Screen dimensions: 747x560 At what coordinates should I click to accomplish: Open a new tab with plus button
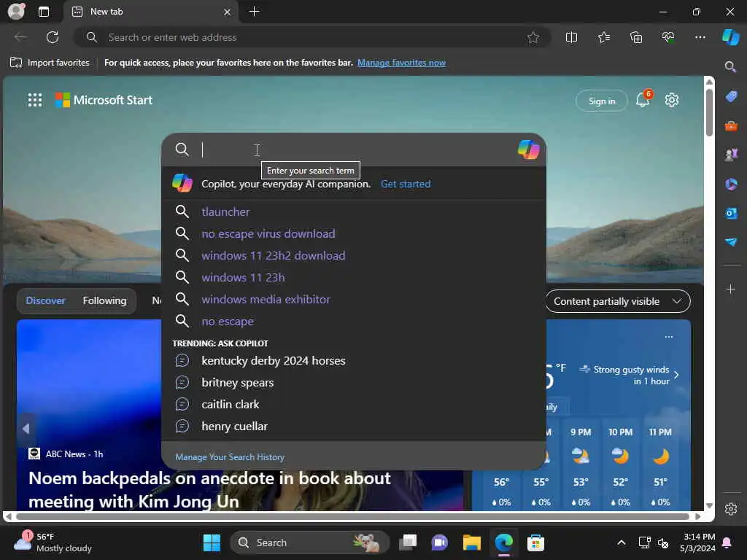click(254, 12)
